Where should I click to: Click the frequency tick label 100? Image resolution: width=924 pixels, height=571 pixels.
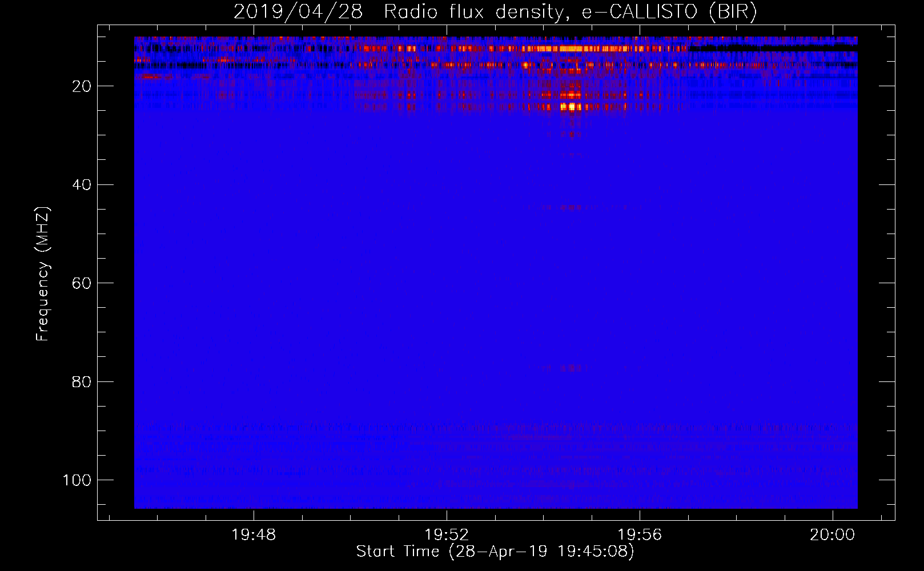click(77, 480)
